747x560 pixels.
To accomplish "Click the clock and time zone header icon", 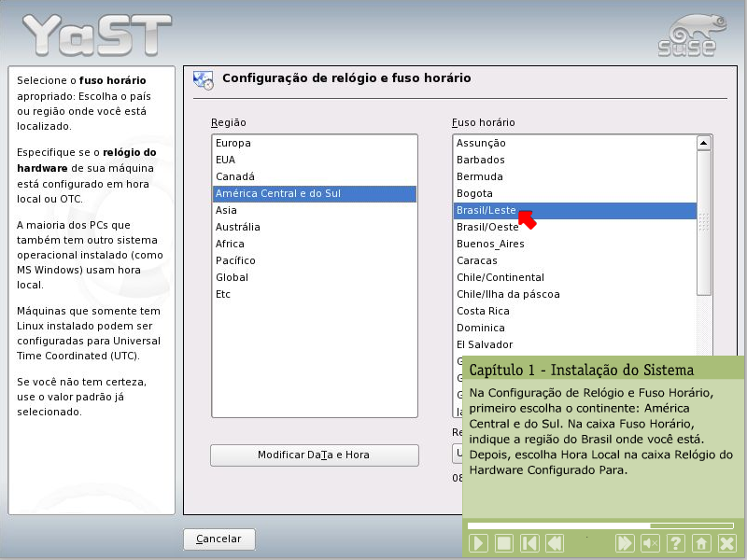I will pyautogui.click(x=203, y=80).
